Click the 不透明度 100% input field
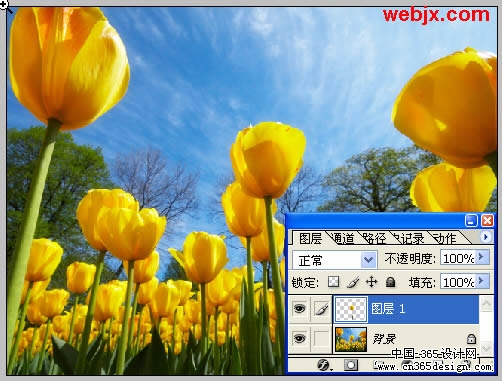Screen dimensions: 502x381 tap(458, 258)
